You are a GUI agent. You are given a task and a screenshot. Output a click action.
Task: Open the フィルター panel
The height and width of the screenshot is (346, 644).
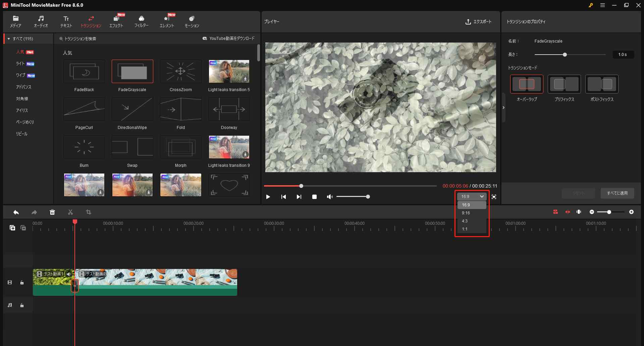[141, 21]
